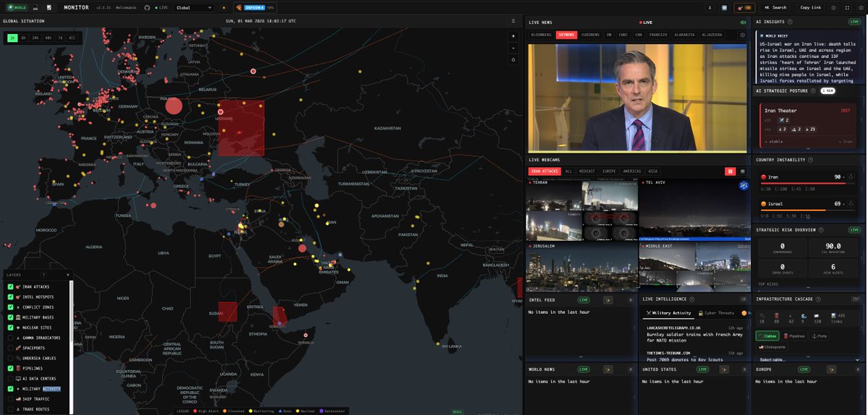Screen dimensions: 868x415
Task: Select the All time range
Action: pos(72,37)
